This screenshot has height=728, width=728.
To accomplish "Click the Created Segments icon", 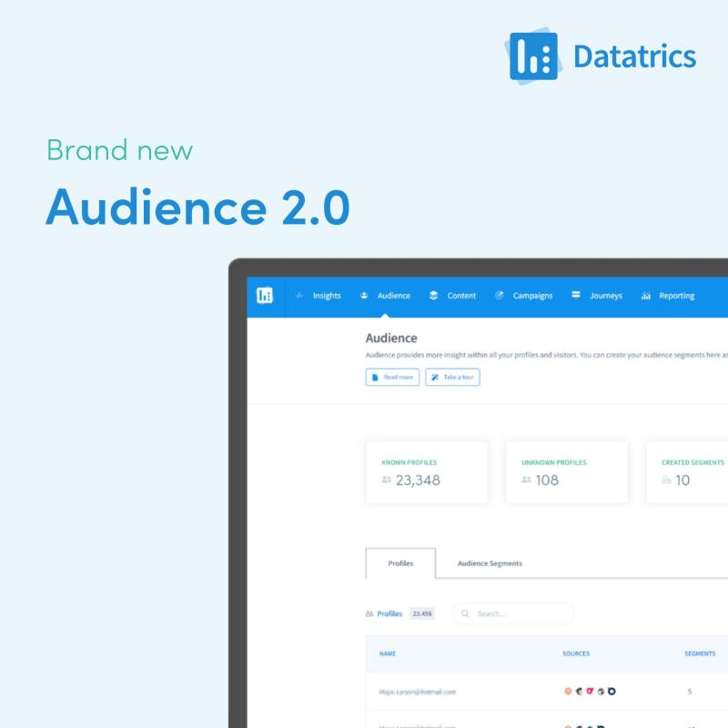I will pos(666,480).
